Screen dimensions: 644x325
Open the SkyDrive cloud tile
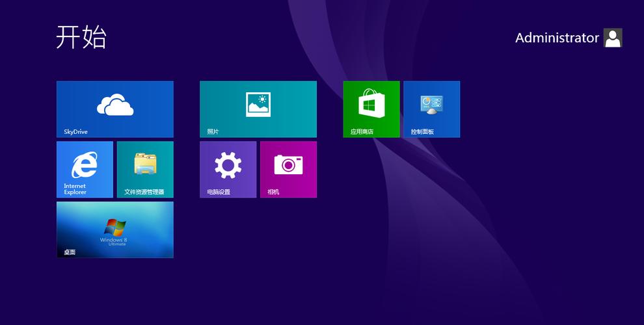[x=115, y=109]
